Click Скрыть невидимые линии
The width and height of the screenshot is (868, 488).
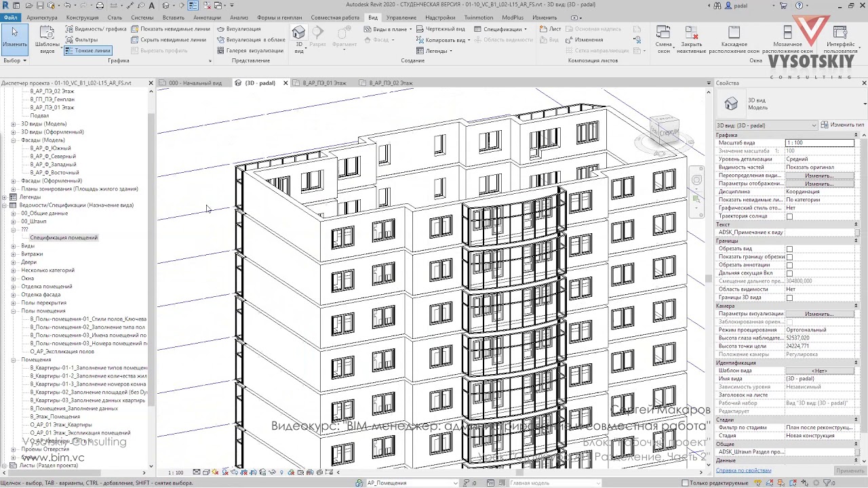pos(168,40)
